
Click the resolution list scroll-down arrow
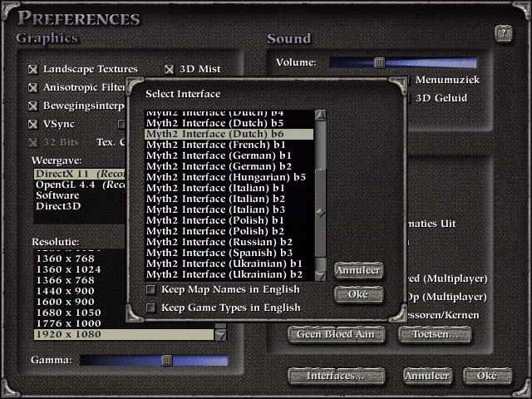220,334
